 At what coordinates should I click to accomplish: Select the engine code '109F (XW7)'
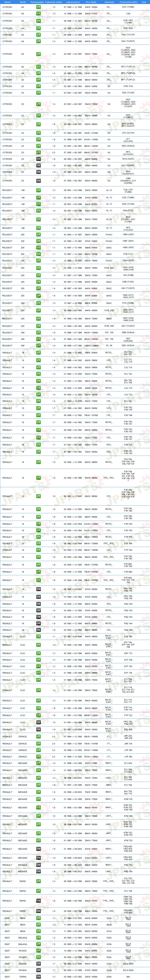128,241
